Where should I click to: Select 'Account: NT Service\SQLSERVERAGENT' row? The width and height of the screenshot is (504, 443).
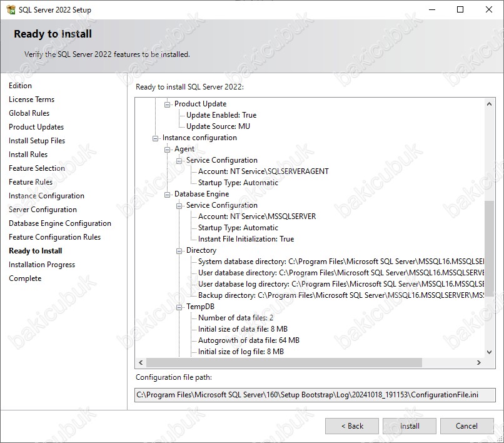point(264,171)
